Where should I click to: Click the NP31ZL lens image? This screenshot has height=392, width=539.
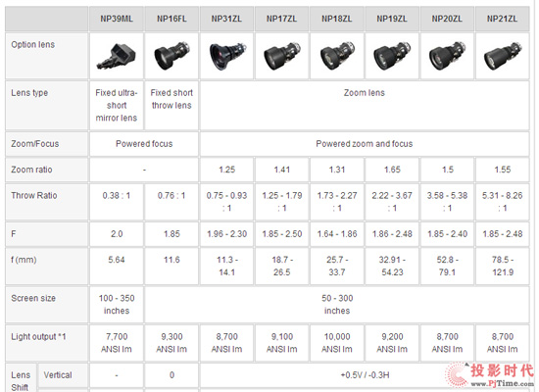pos(226,57)
